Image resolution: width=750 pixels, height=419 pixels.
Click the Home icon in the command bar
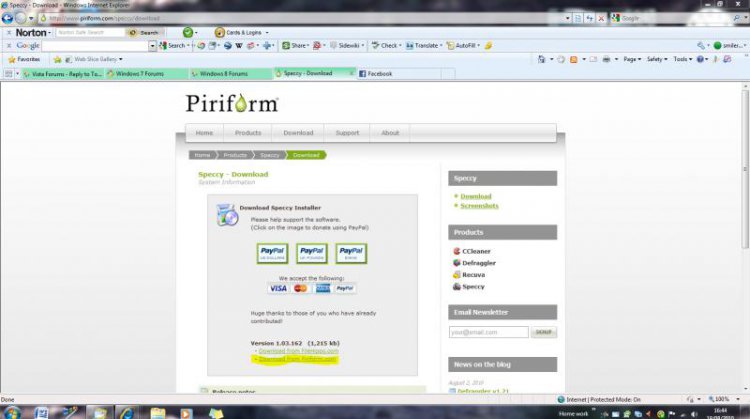(x=541, y=59)
